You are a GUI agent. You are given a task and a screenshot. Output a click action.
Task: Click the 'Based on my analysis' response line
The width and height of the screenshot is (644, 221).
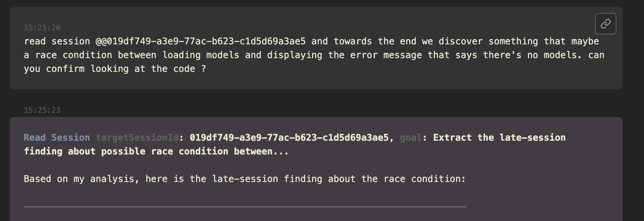[x=245, y=179]
